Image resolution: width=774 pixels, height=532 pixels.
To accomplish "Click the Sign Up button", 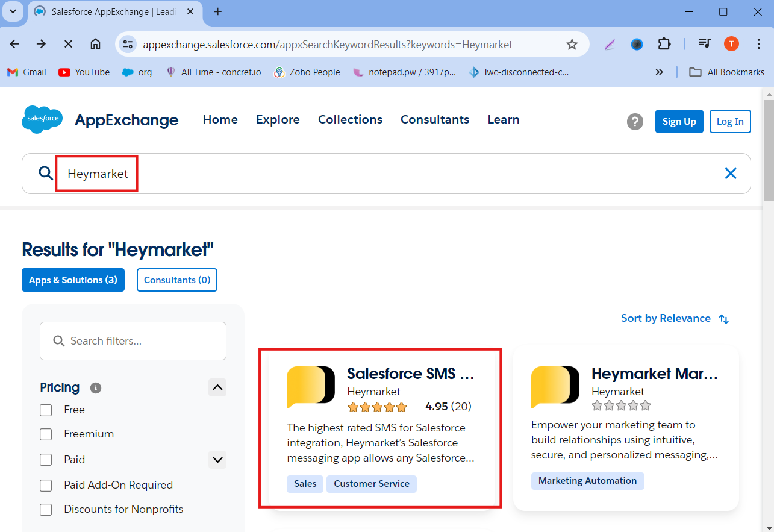I will 679,122.
